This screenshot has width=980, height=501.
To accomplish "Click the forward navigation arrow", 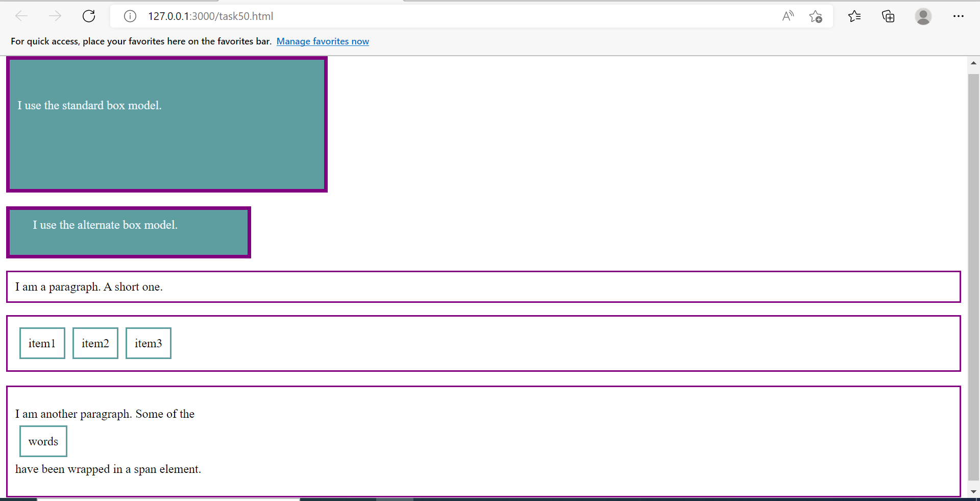I will coord(55,16).
